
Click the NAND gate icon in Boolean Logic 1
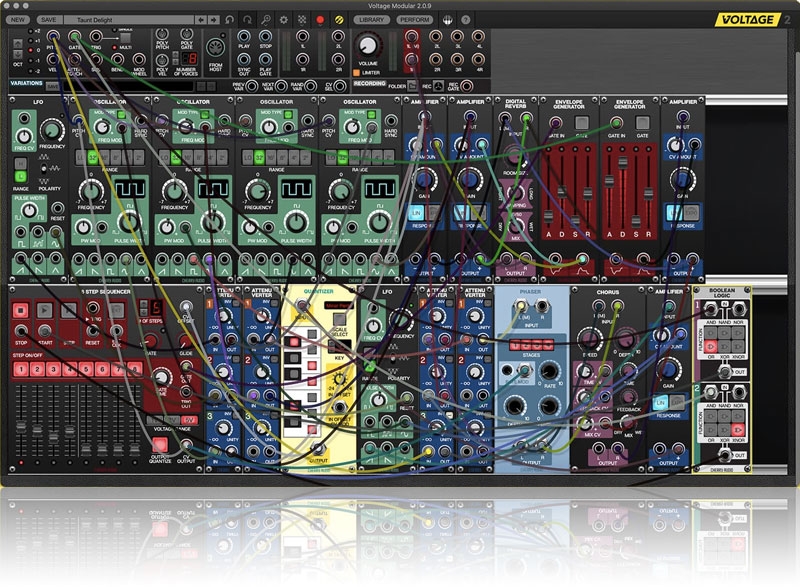coord(724,333)
